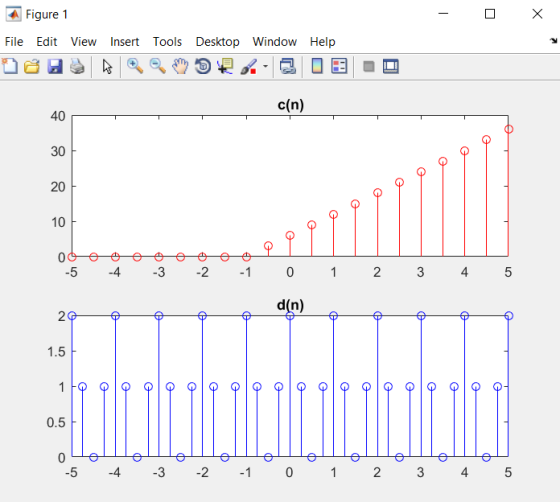Open the Insert menu
The width and height of the screenshot is (560, 502).
(124, 42)
